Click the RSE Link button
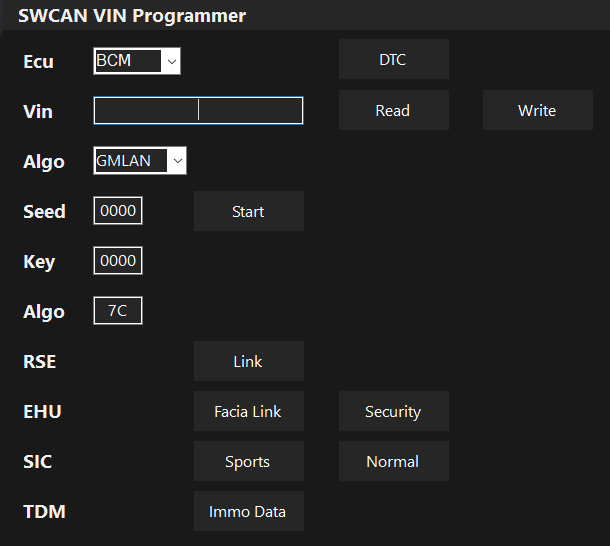Viewport: 610px width, 546px height. [x=249, y=361]
